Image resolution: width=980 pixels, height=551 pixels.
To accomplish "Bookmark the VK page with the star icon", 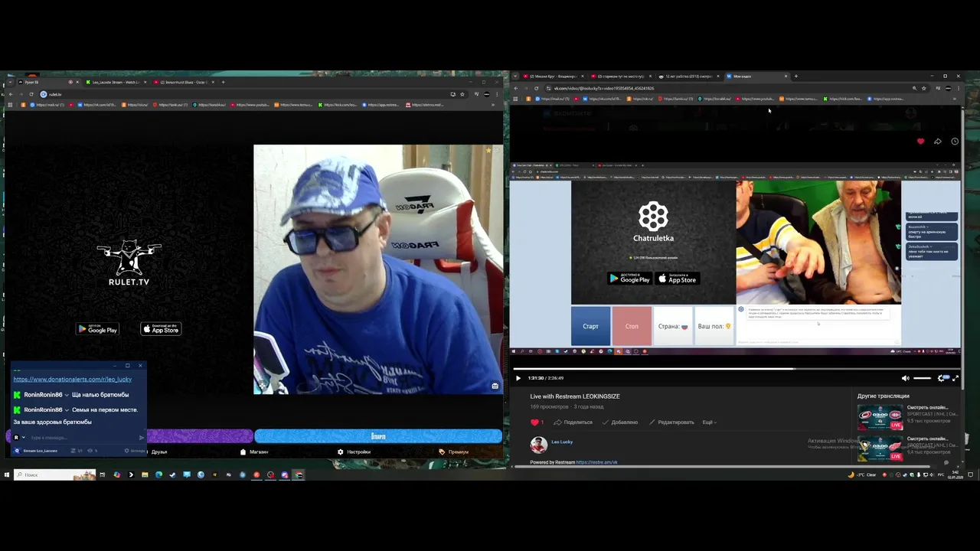I will click(x=924, y=88).
